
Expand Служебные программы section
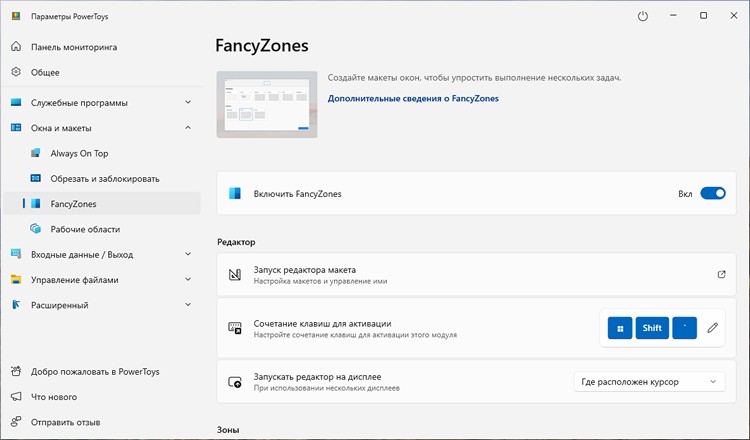[x=102, y=102]
